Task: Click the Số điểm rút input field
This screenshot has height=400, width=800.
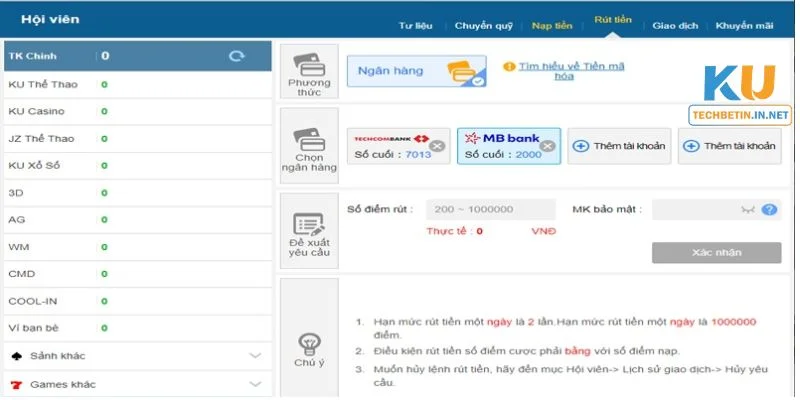Action: click(x=491, y=210)
